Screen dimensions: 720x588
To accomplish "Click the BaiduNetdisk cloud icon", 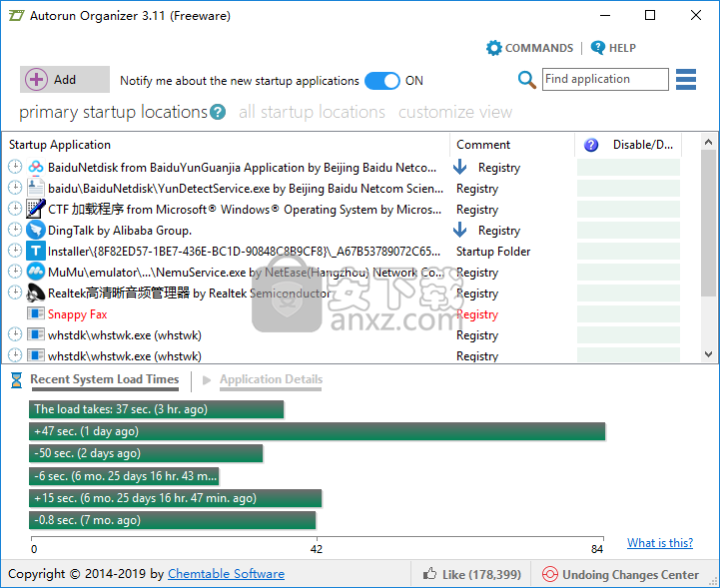I will pyautogui.click(x=36, y=168).
